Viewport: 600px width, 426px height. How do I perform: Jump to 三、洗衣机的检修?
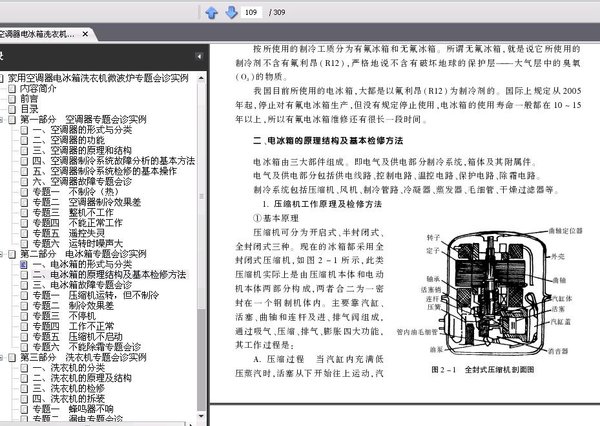coord(68,388)
